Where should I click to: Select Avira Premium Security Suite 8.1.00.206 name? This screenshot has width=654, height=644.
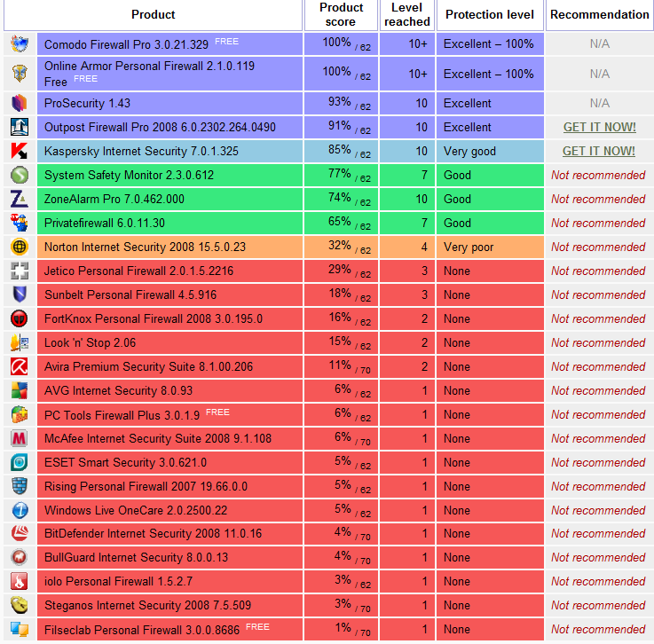pyautogui.click(x=148, y=367)
